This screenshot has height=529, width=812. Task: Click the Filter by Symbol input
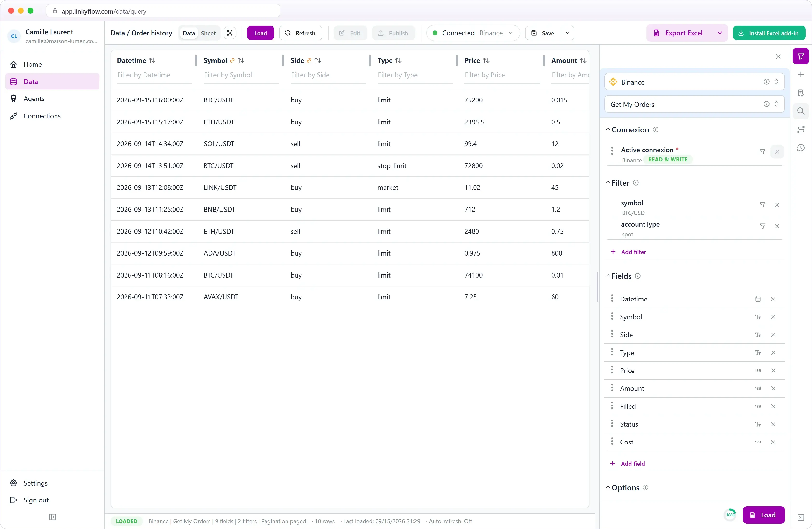241,75
